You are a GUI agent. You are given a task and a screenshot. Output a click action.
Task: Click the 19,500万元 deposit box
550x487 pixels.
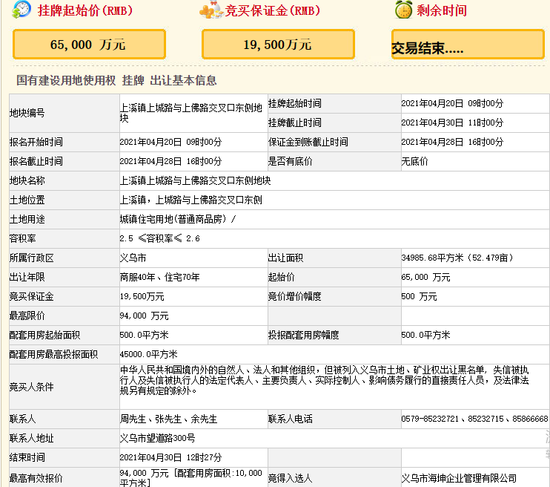[278, 44]
